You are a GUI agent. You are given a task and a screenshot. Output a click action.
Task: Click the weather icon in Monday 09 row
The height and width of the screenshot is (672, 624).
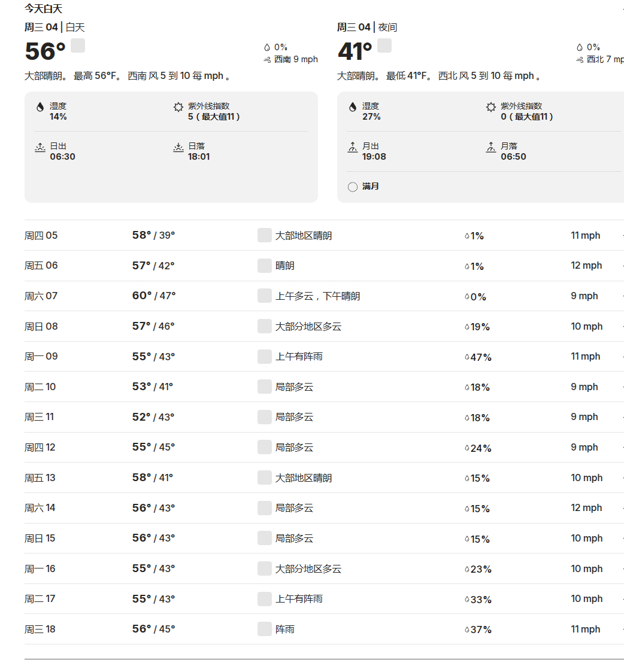coord(265,357)
